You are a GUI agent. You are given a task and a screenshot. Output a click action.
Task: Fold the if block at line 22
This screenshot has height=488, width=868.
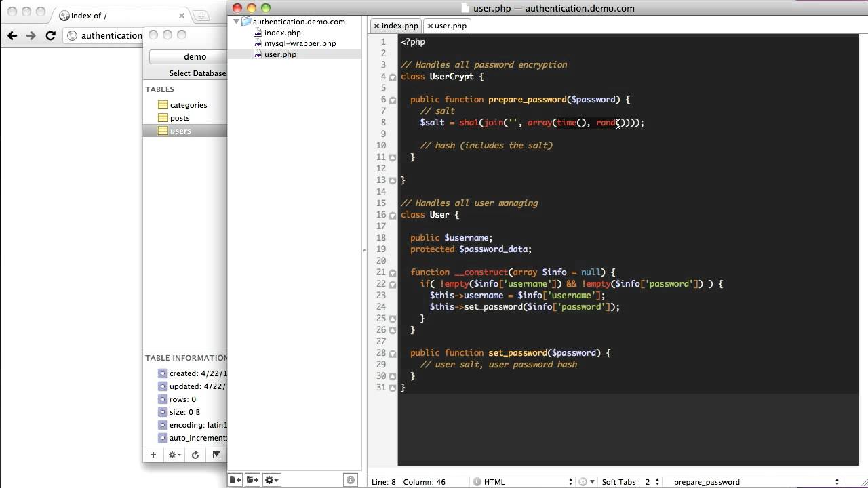[x=393, y=285]
